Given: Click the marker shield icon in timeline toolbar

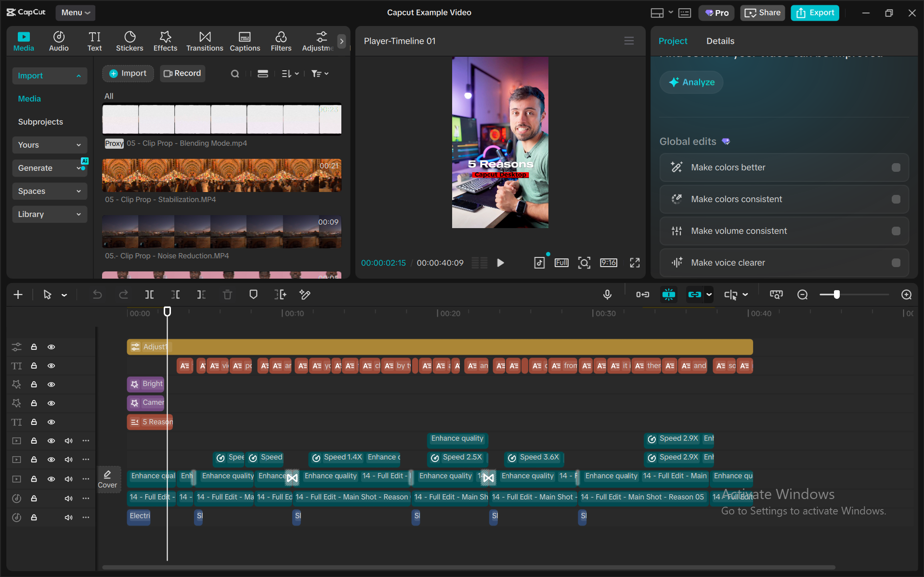Looking at the screenshot, I should pyautogui.click(x=253, y=295).
